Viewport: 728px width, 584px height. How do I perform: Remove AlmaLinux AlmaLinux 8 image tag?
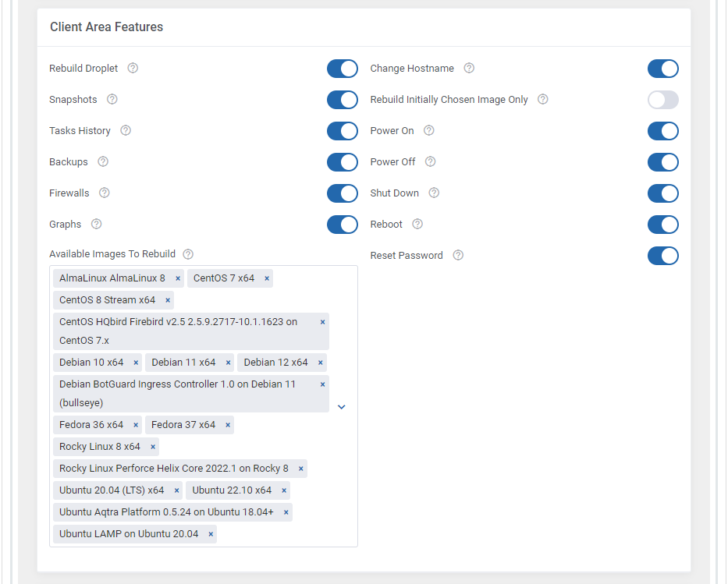[x=178, y=278]
